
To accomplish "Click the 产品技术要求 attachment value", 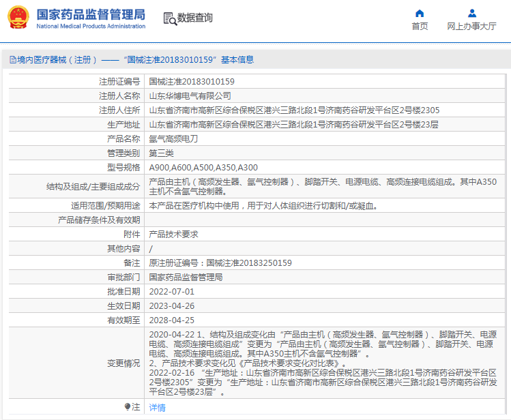I will (173, 235).
